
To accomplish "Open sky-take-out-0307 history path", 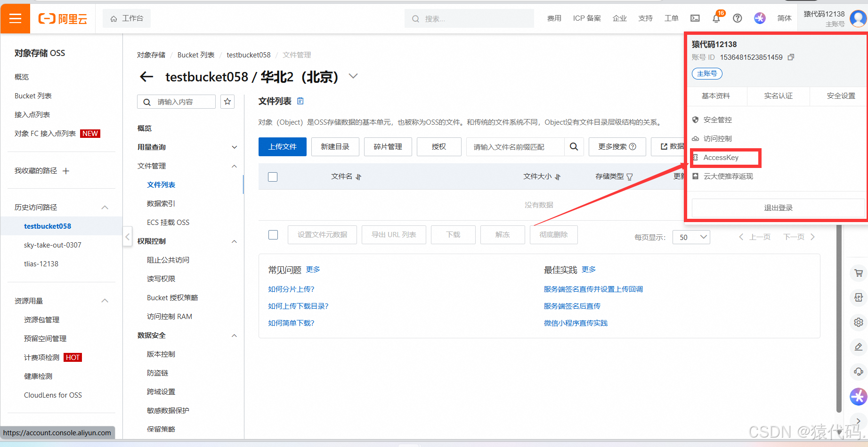I will point(53,245).
